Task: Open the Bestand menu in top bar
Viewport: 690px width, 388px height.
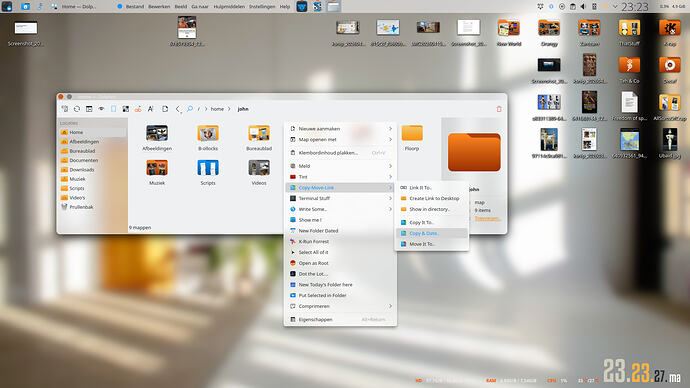Action: (x=135, y=7)
